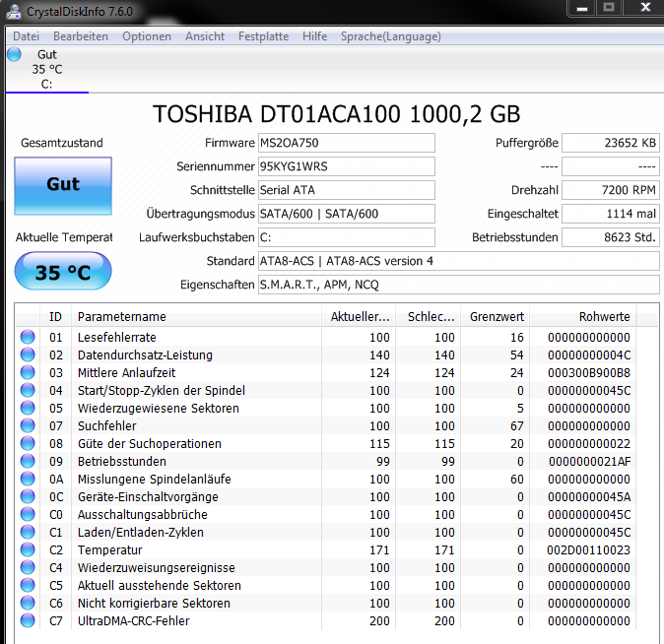Click the Drehzahl value 7200 RPM
This screenshot has height=644, width=664.
click(x=610, y=190)
